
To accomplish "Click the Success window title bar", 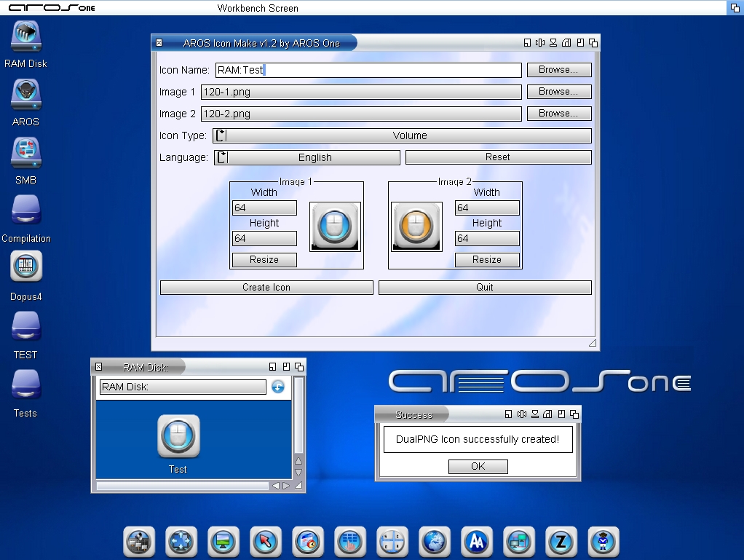I will coord(478,414).
